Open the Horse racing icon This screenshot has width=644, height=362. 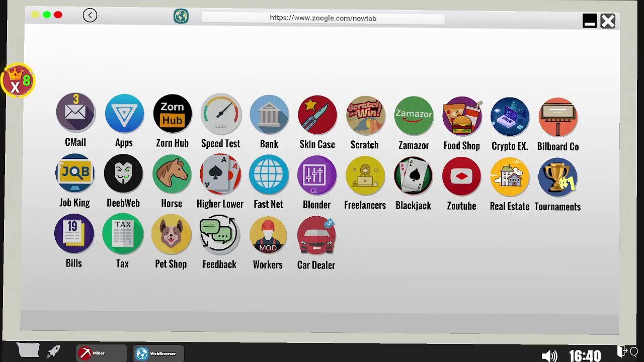point(172,174)
